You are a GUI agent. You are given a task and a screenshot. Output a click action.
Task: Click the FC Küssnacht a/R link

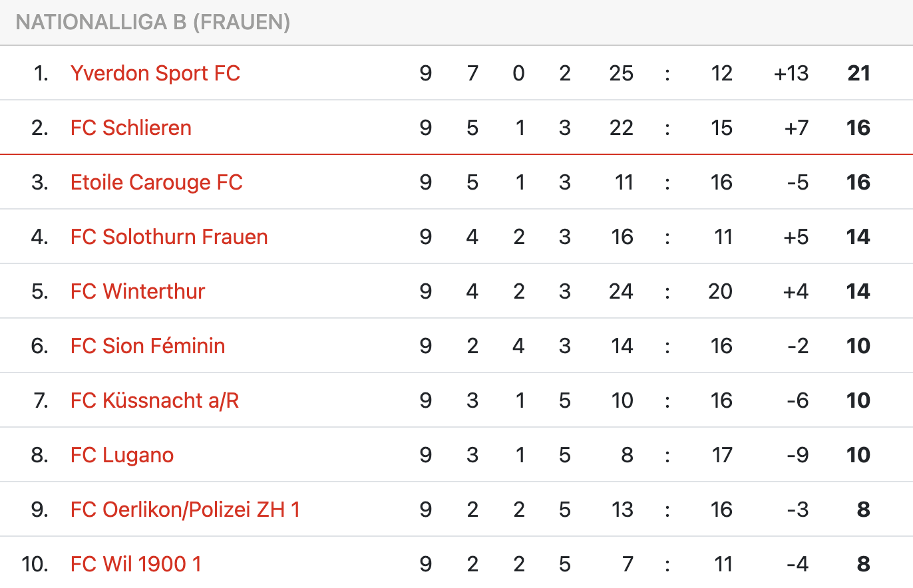point(154,400)
